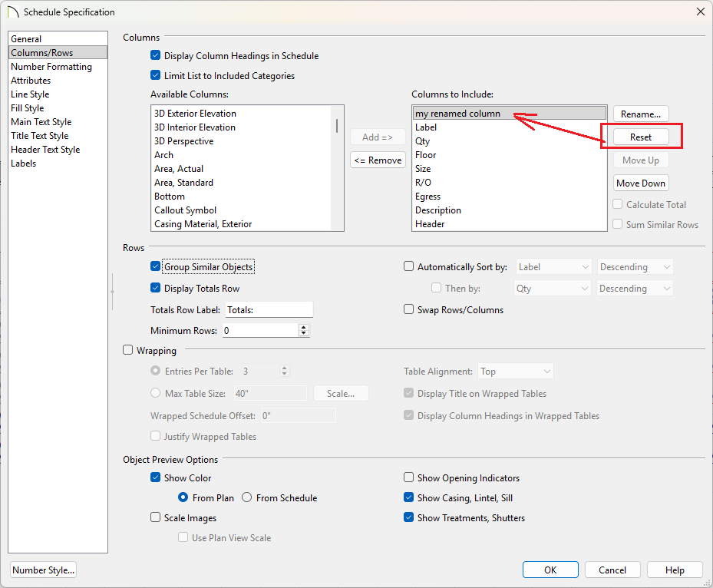713x588 pixels.
Task: Select the From Schedule radio button
Action: (x=247, y=498)
